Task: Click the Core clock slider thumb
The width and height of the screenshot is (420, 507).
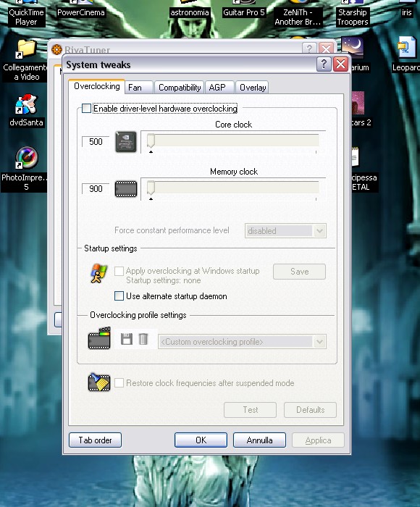Action: tap(151, 141)
